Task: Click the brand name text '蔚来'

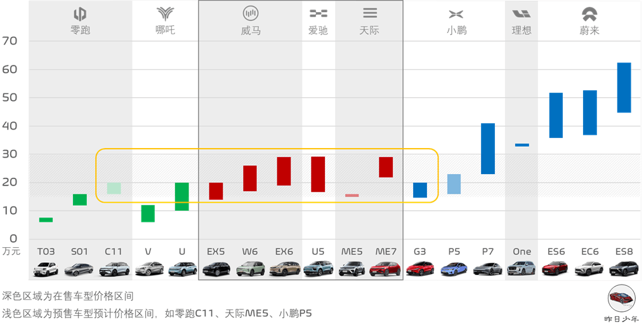Action: point(589,30)
